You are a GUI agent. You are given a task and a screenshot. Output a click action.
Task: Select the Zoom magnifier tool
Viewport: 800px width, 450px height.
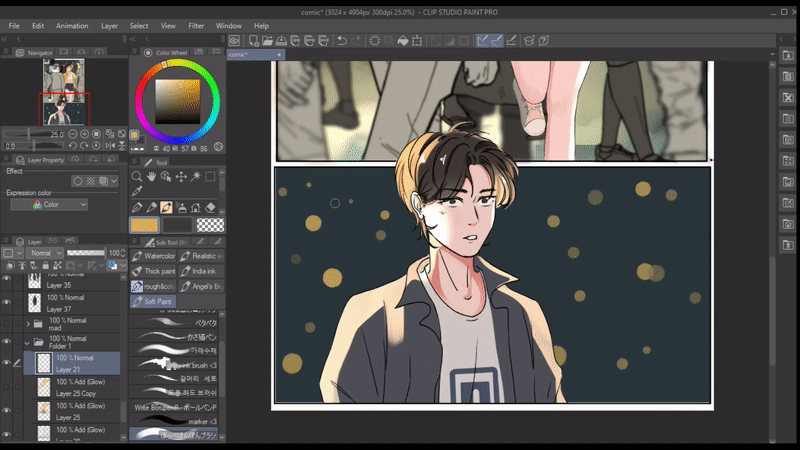coord(137,177)
